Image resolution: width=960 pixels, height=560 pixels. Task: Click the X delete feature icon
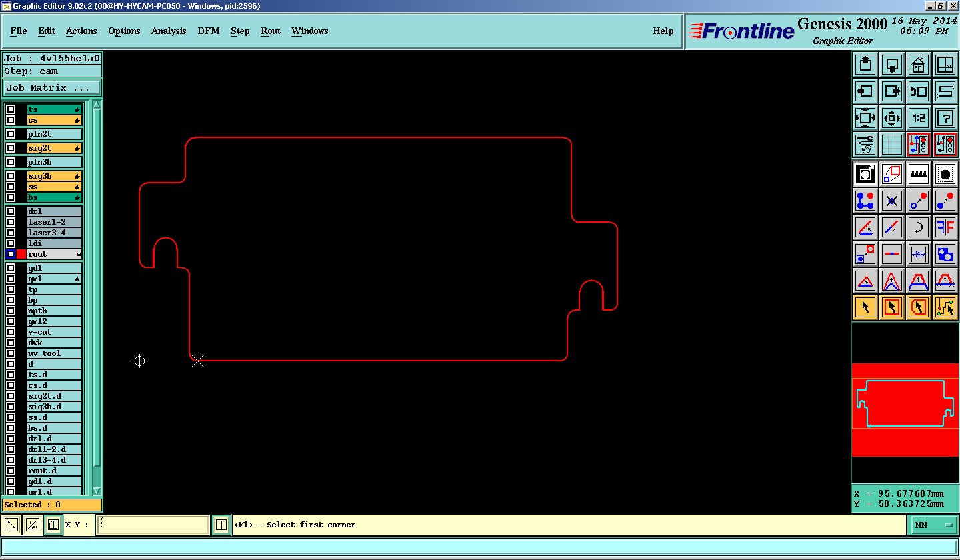[x=892, y=200]
